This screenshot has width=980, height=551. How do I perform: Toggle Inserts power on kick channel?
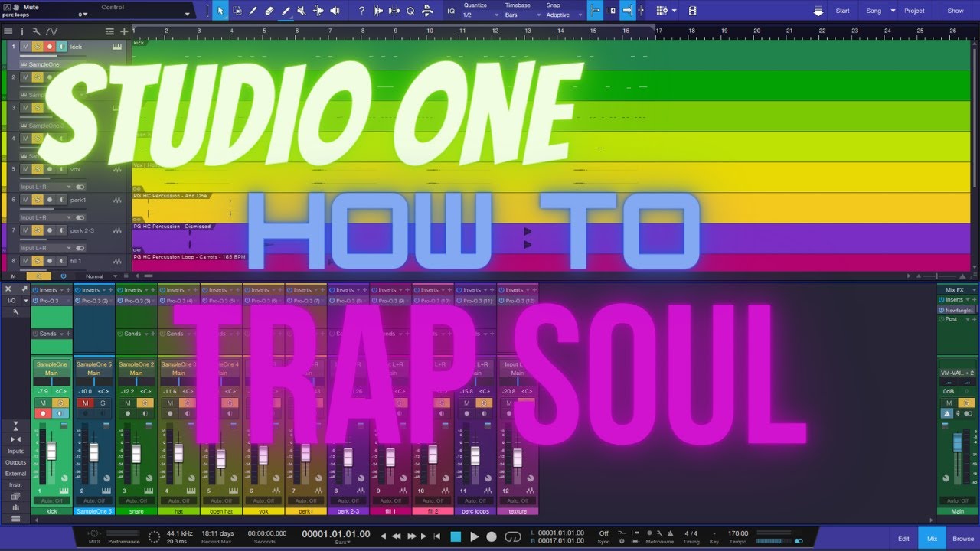tap(35, 290)
